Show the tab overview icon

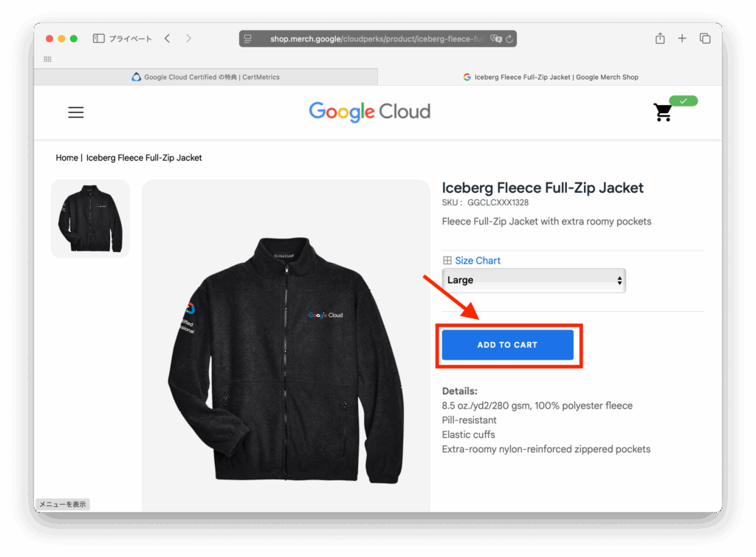705,38
